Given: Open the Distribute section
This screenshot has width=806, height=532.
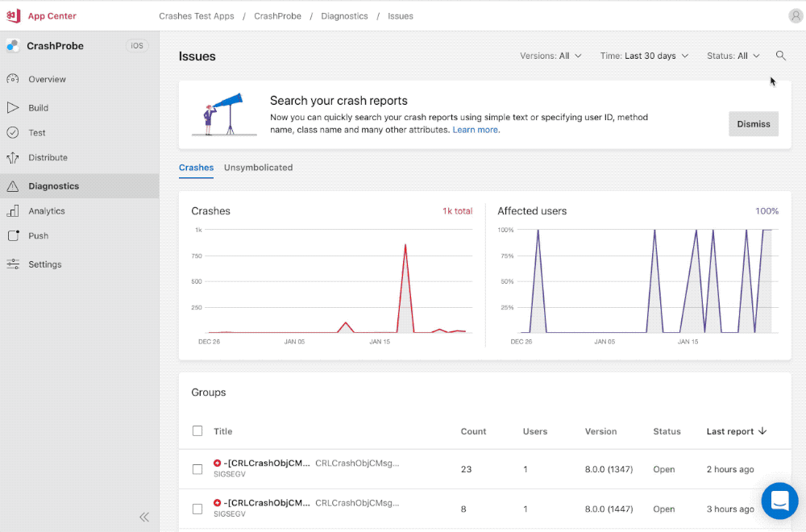Looking at the screenshot, I should (x=48, y=158).
